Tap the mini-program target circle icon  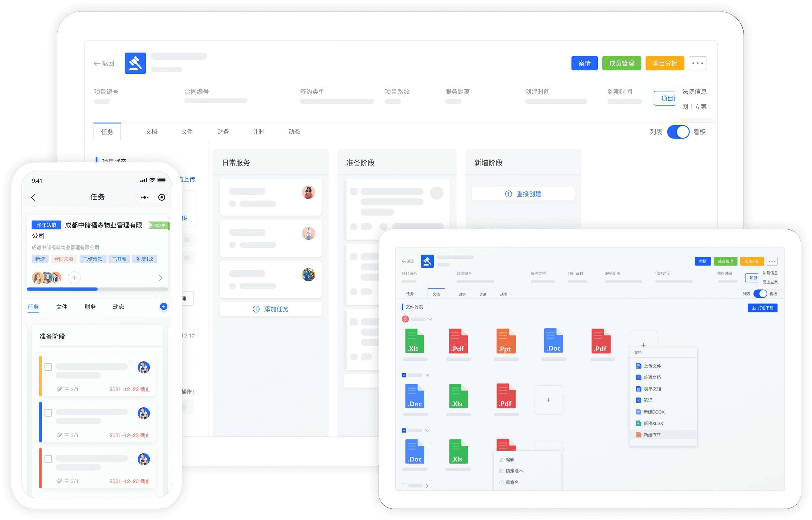pos(162,197)
